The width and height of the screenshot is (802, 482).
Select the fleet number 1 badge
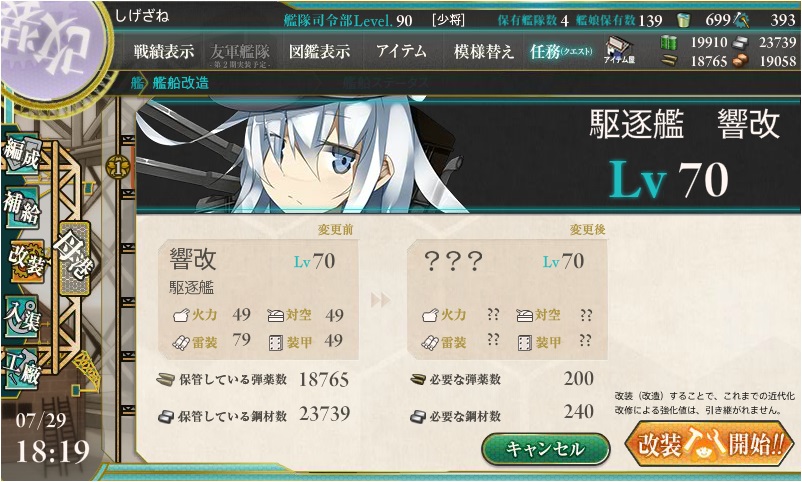coord(118,167)
